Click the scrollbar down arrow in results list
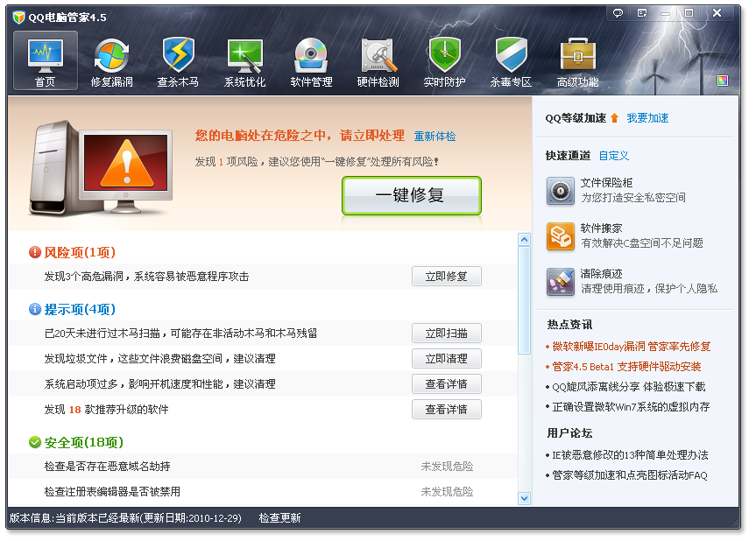 [524, 498]
